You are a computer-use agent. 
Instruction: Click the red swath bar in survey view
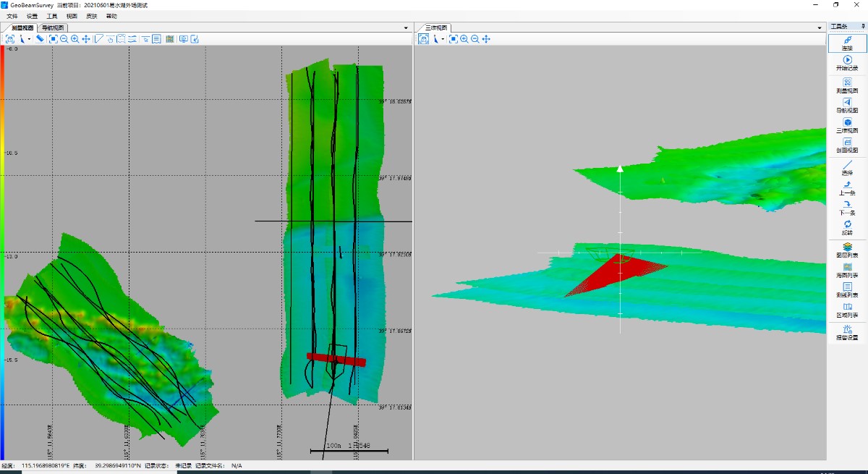click(336, 359)
